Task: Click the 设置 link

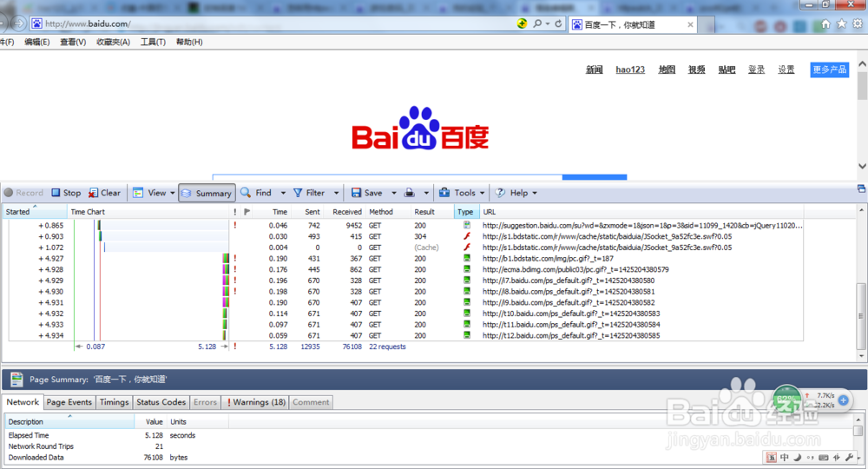Action: point(786,69)
